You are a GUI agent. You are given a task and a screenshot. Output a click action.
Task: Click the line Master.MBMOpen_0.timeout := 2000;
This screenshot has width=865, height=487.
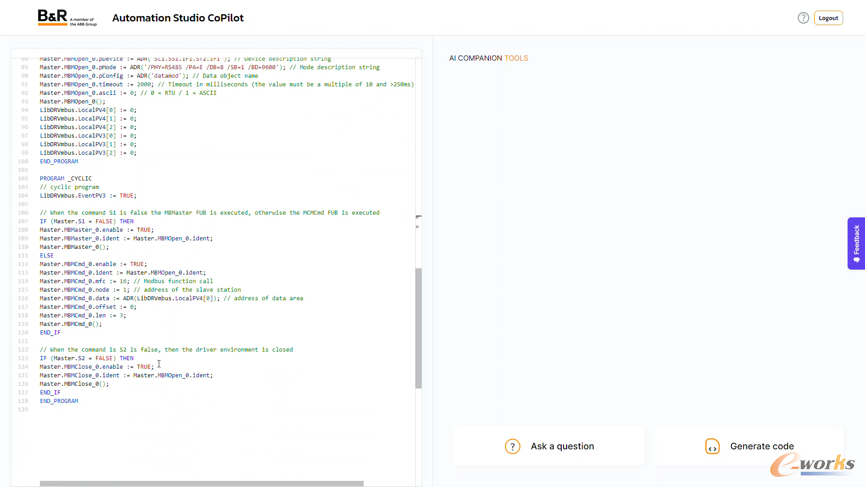pos(227,84)
